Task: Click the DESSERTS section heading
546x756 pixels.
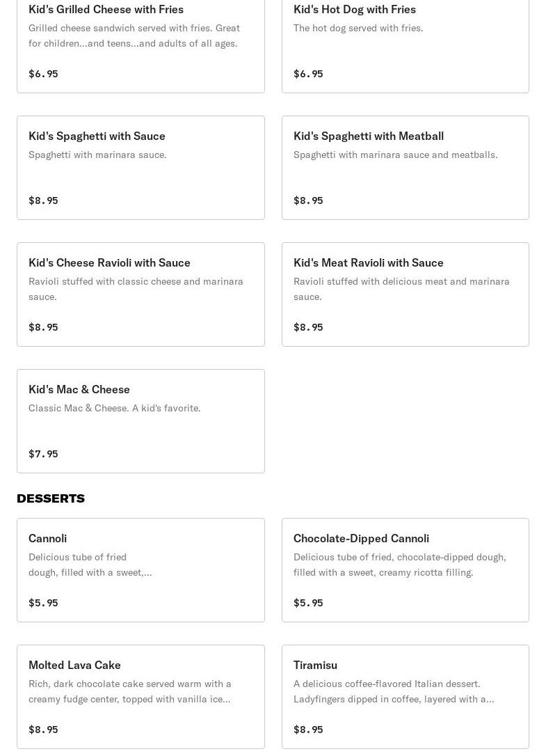Action: [x=51, y=498]
